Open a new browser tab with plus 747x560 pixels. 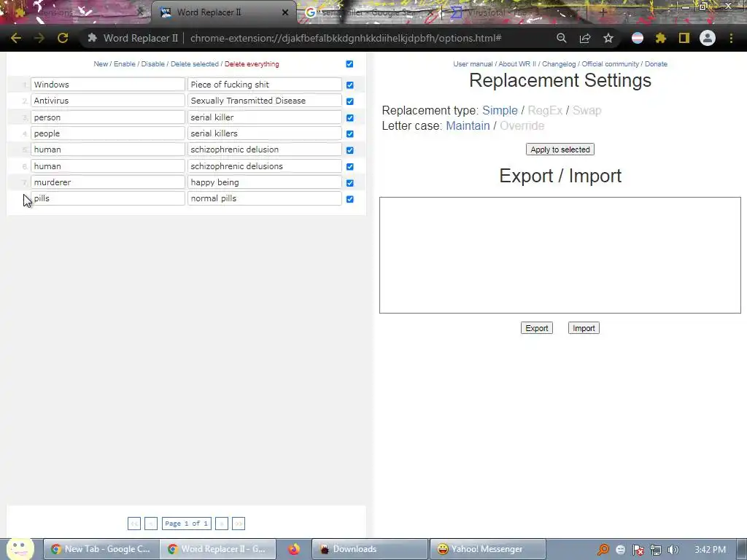coord(603,12)
